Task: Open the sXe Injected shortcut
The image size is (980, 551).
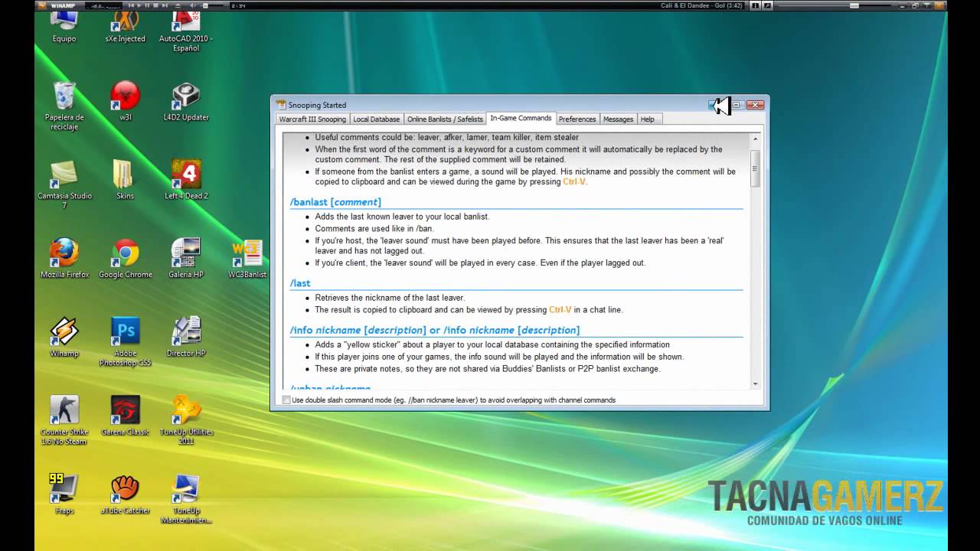Action: tap(125, 25)
